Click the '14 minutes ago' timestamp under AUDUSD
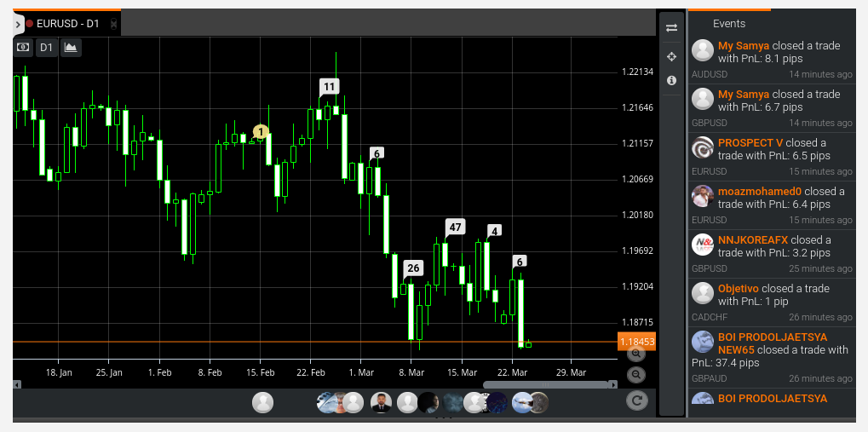 click(x=821, y=74)
